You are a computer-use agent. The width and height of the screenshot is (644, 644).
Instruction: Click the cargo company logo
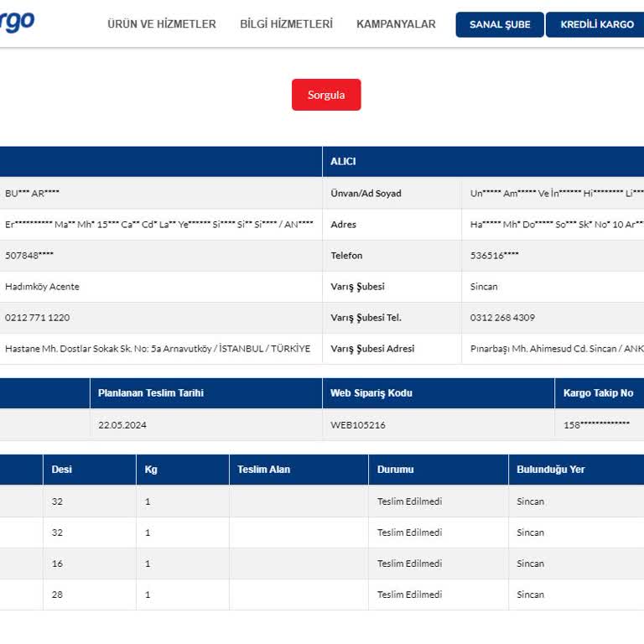click(18, 20)
